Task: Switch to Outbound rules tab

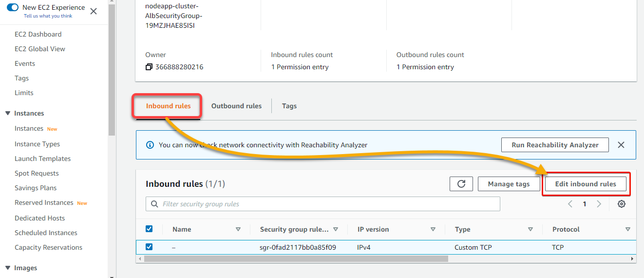Action: [236, 106]
